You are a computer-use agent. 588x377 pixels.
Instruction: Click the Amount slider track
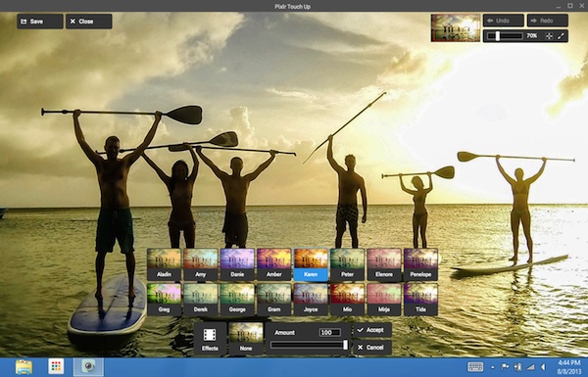(309, 345)
